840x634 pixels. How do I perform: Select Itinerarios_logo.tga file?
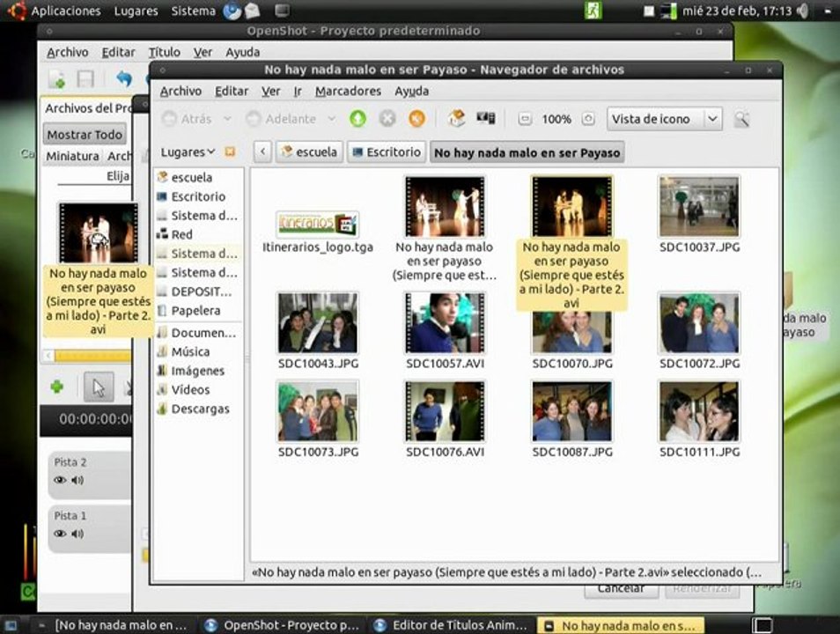318,232
